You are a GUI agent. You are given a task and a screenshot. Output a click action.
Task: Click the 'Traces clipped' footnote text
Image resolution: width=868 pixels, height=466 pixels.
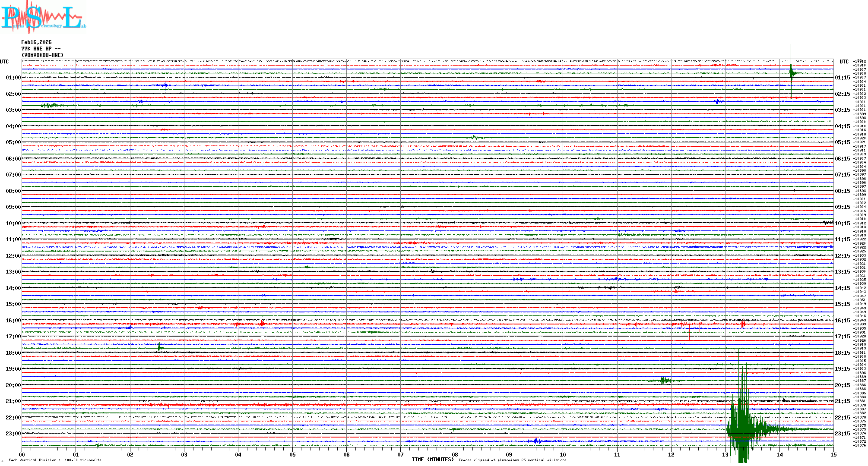tap(512, 460)
